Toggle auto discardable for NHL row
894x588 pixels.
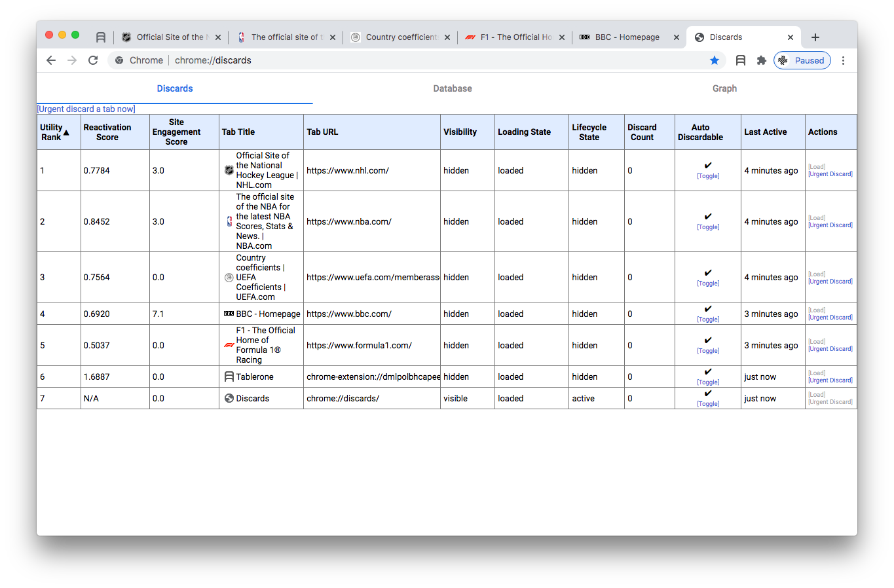[x=708, y=176]
